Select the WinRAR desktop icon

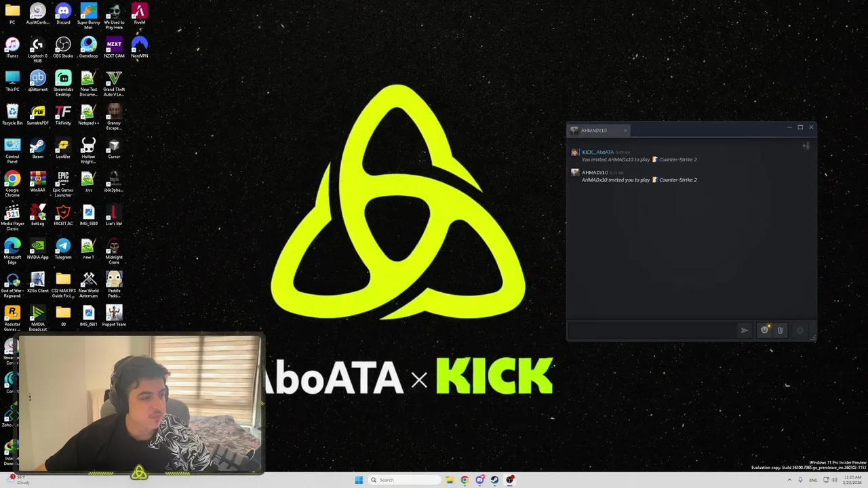37,182
